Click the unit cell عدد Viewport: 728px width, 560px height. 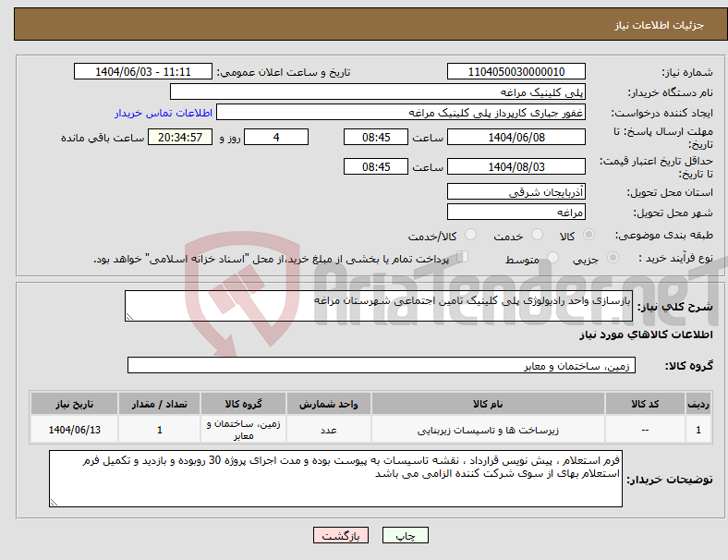tap(328, 430)
